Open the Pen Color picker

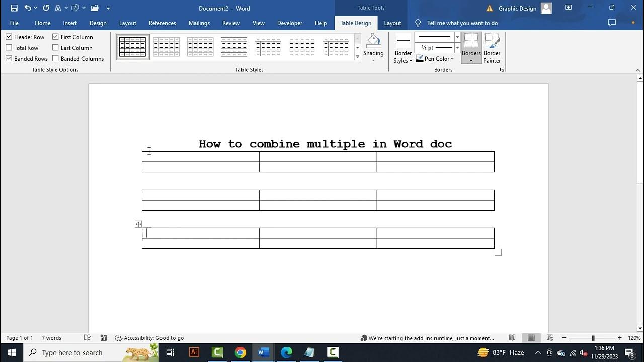pos(435,59)
